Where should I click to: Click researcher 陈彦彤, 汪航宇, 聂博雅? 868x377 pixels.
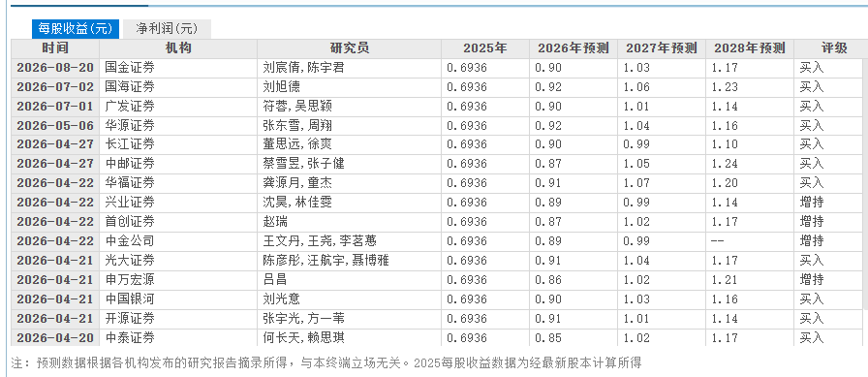click(x=326, y=261)
